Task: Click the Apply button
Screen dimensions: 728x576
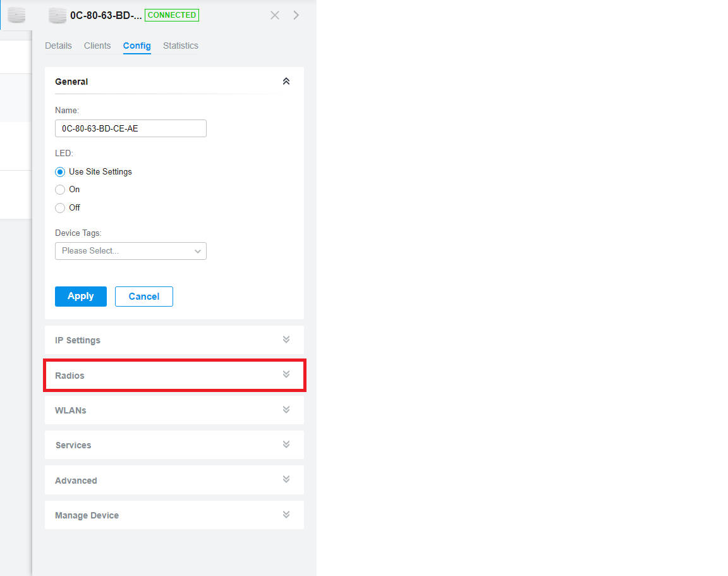Action: pos(81,297)
